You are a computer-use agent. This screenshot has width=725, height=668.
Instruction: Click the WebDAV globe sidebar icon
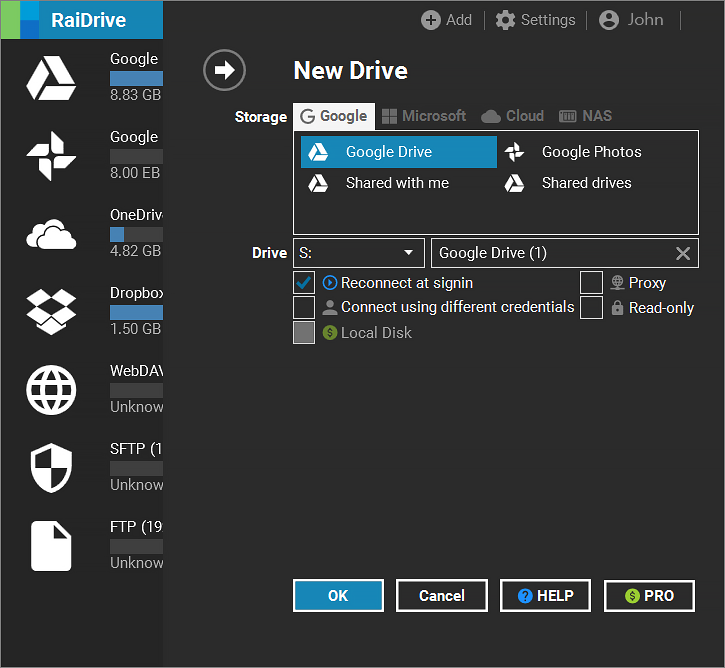51,390
